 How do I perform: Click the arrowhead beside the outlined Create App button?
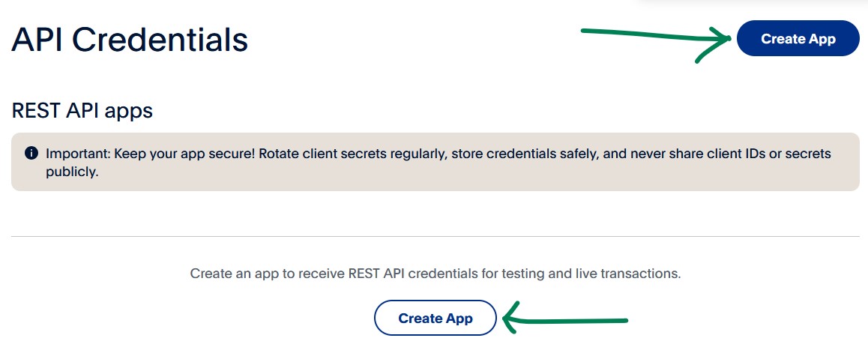512,319
